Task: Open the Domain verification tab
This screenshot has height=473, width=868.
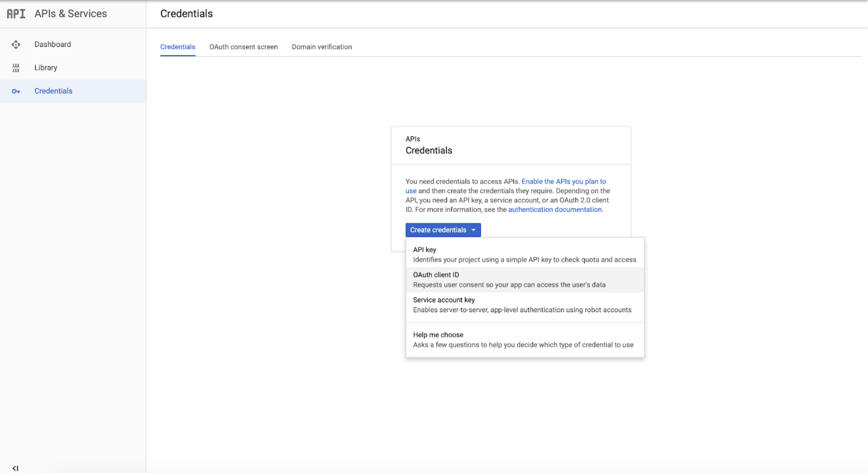Action: coord(322,47)
